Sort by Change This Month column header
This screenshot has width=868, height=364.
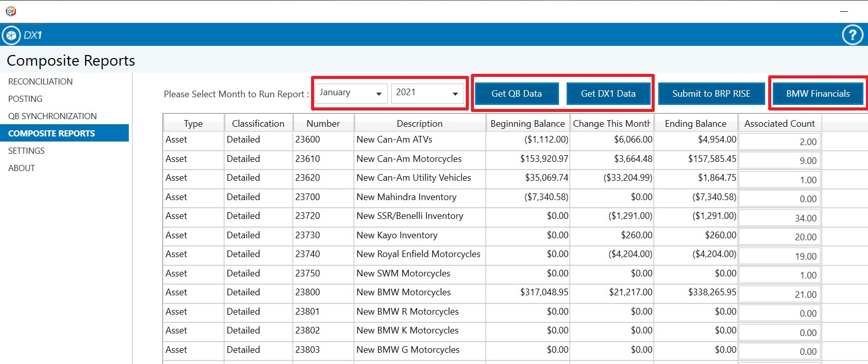tap(611, 123)
